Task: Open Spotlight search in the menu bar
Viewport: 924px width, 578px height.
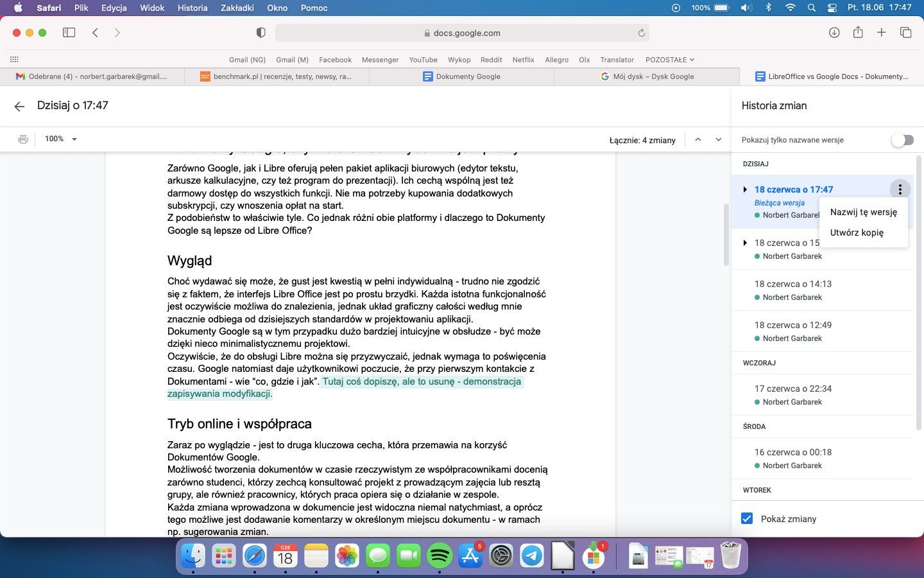Action: coord(812,8)
